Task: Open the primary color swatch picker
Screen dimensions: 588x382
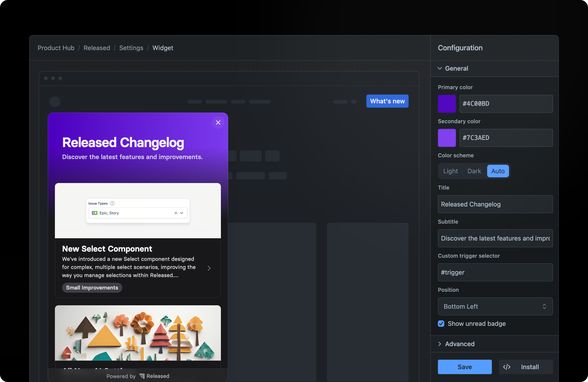Action: click(447, 104)
